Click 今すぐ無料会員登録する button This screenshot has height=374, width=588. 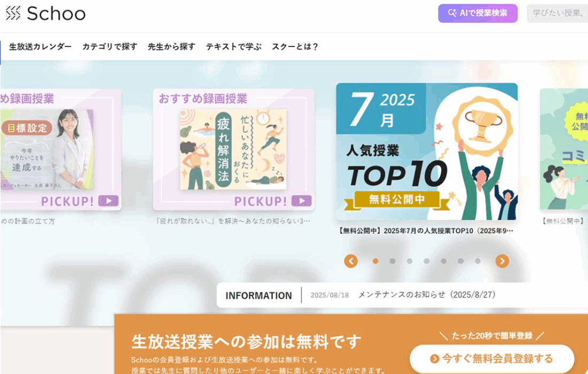click(x=492, y=359)
